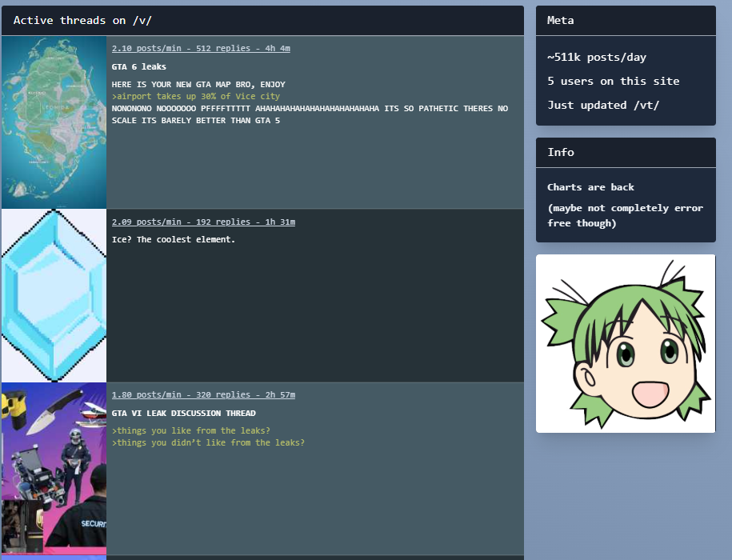Click the 'Meta' panel header

(x=626, y=21)
